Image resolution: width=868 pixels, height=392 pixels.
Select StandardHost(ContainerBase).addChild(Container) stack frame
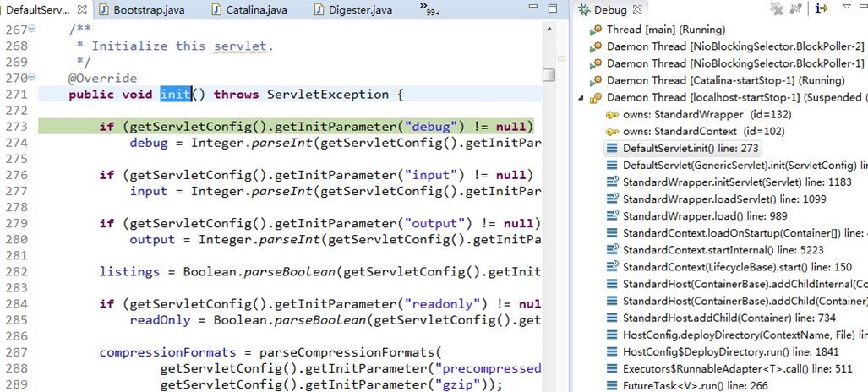pos(745,302)
